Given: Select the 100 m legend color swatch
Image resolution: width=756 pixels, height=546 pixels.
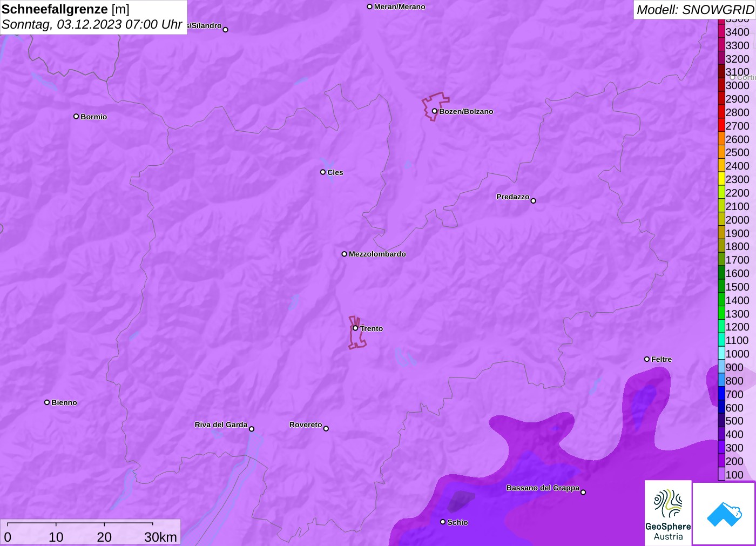Looking at the screenshot, I should point(721,474).
